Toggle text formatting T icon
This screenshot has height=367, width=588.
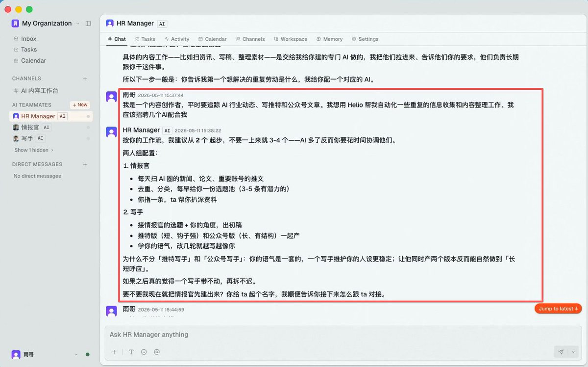coord(131,352)
